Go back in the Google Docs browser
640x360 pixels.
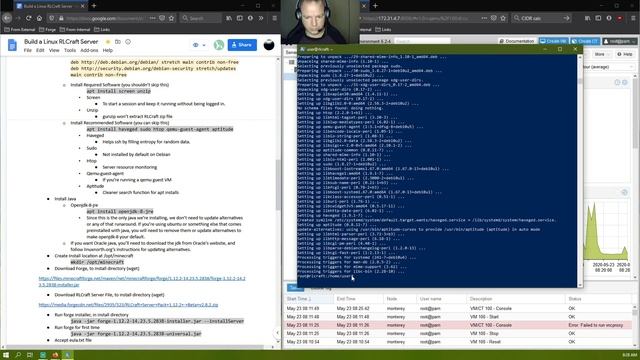click(x=7, y=18)
